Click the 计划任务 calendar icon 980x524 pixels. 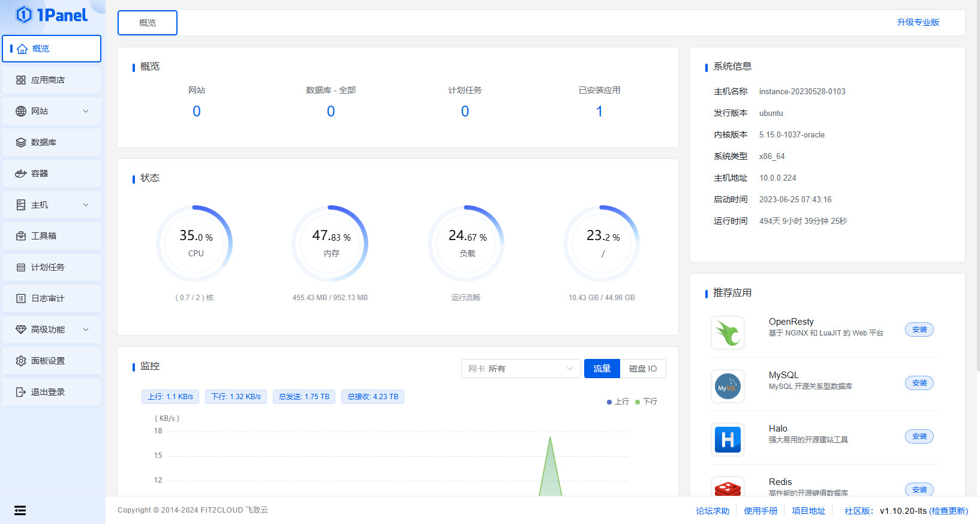coord(21,267)
